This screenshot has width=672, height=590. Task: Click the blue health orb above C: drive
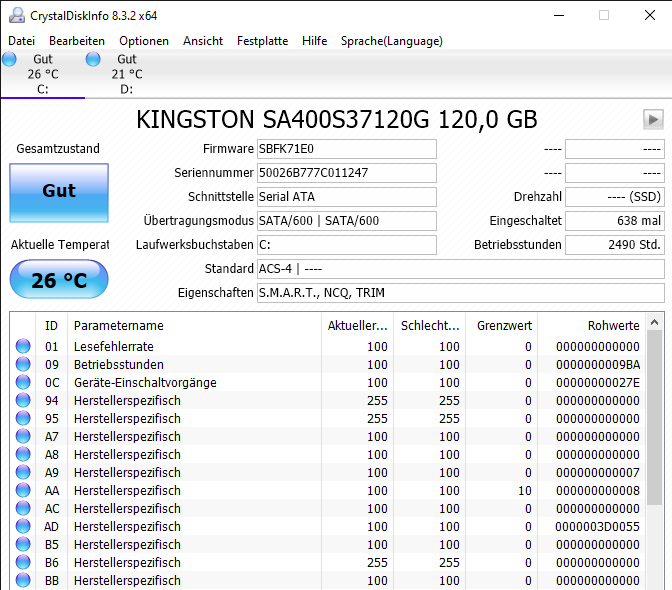[9, 59]
